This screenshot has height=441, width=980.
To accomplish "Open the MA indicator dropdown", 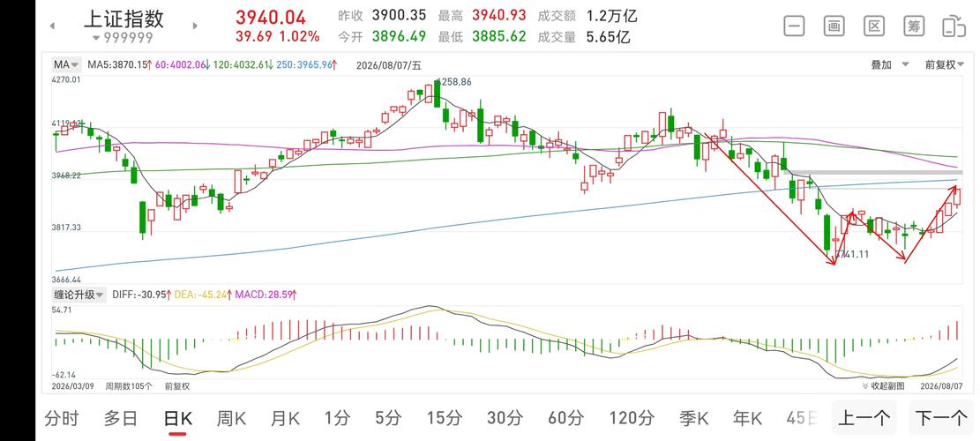I will point(65,64).
